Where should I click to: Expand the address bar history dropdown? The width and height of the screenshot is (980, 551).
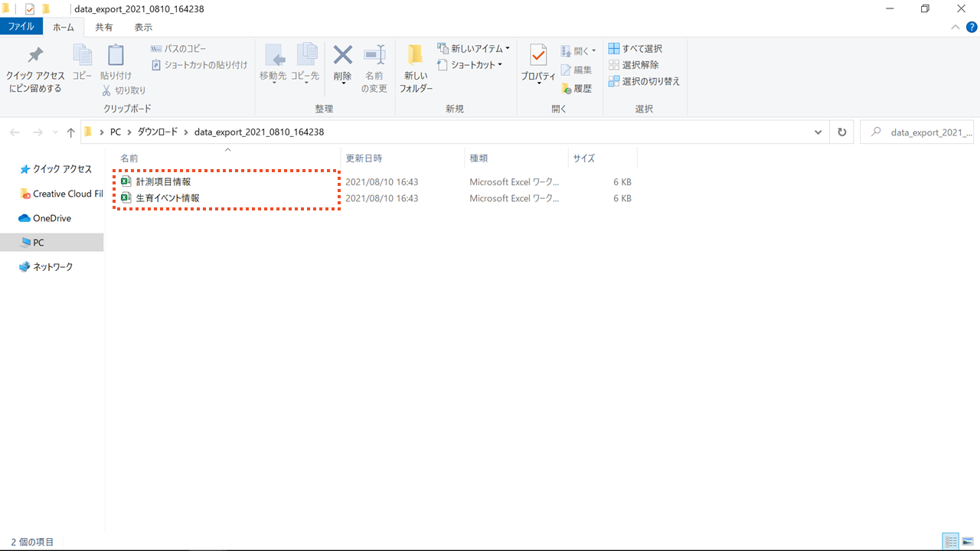[818, 132]
